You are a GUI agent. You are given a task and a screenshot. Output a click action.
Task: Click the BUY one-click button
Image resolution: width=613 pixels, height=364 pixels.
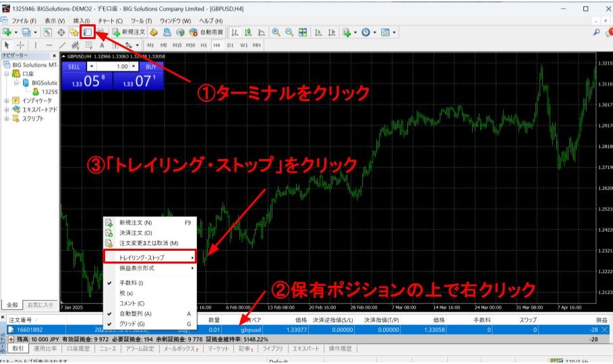[151, 67]
